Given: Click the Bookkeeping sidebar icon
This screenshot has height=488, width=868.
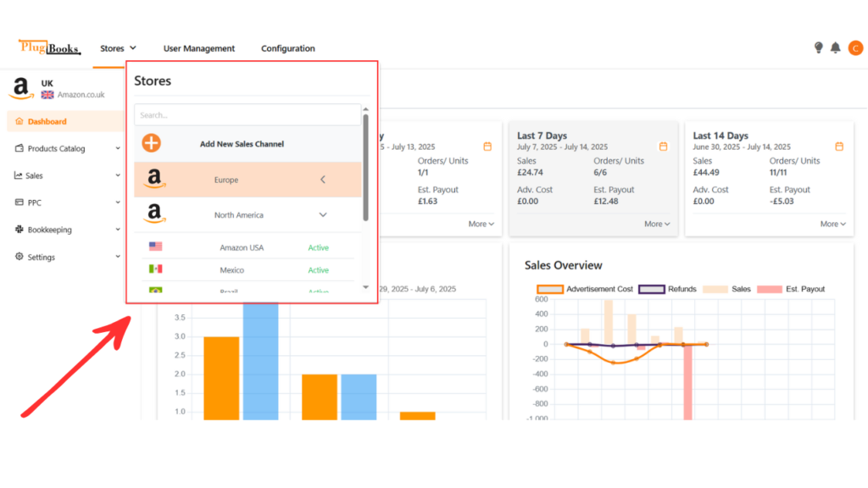Looking at the screenshot, I should (19, 229).
